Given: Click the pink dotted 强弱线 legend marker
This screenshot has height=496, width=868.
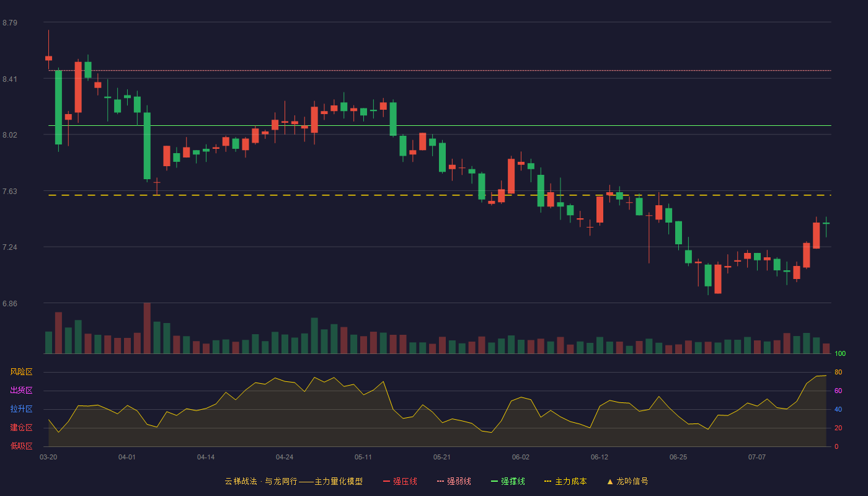Looking at the screenshot, I should tap(441, 481).
